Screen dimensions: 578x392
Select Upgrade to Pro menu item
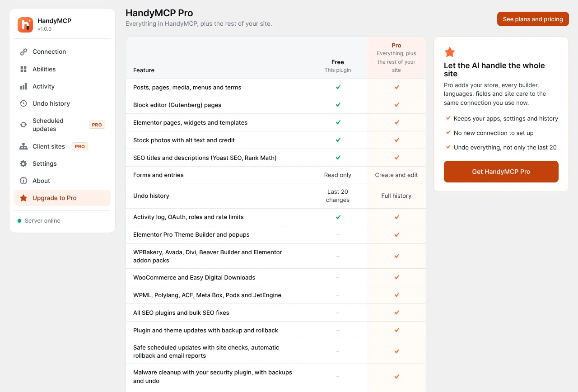pyautogui.click(x=62, y=198)
